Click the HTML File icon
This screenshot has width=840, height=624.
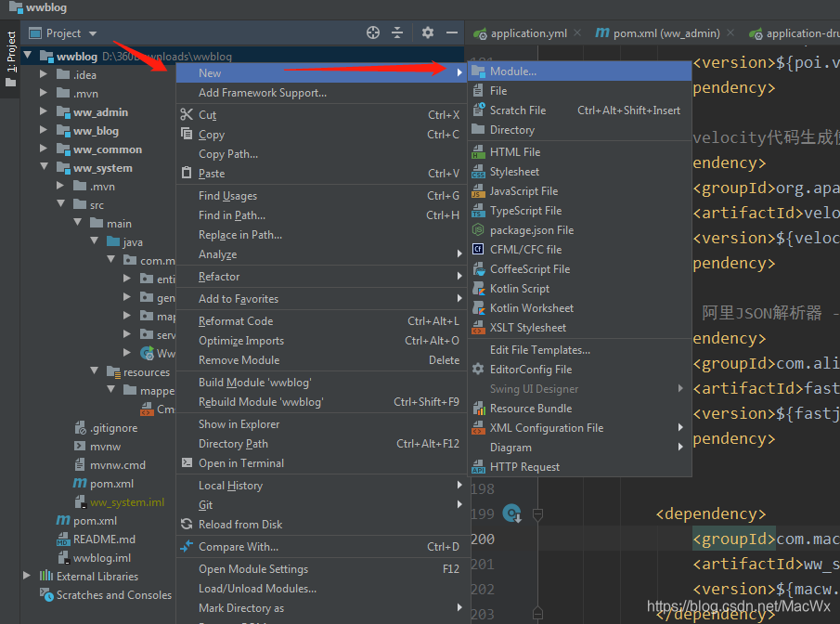click(478, 152)
